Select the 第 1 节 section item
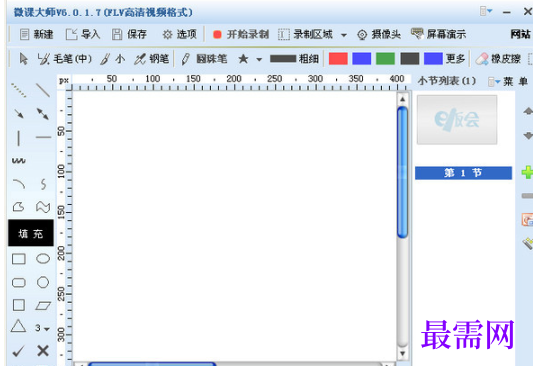 463,173
